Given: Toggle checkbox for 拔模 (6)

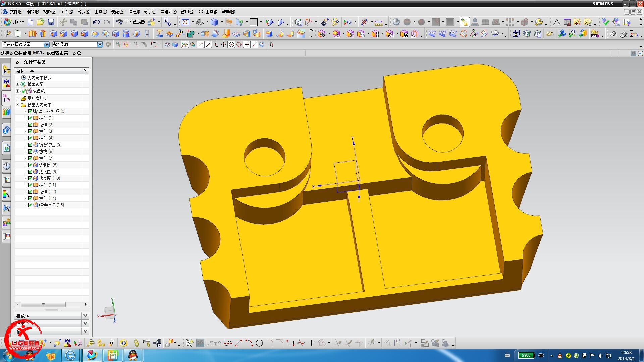Looking at the screenshot, I should coord(30,152).
